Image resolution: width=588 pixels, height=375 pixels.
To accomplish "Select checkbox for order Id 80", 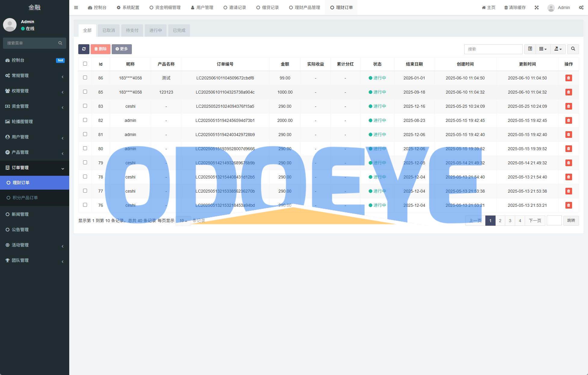I will coord(85,148).
